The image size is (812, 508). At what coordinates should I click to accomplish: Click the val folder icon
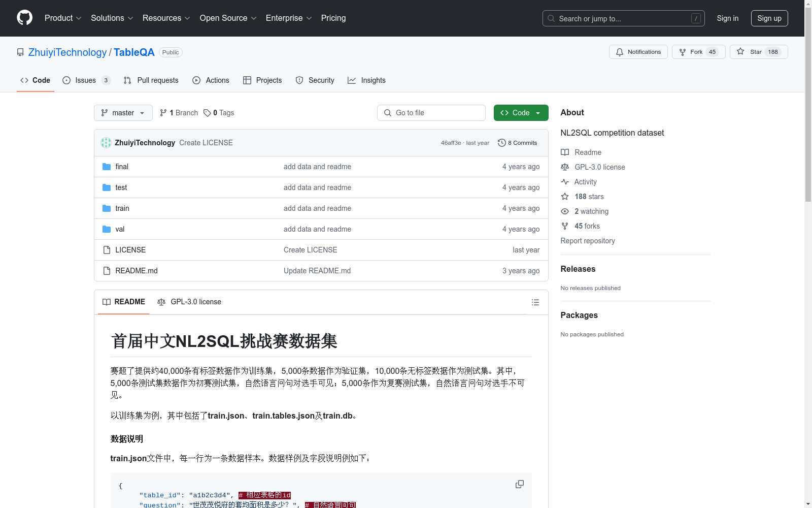pos(107,229)
